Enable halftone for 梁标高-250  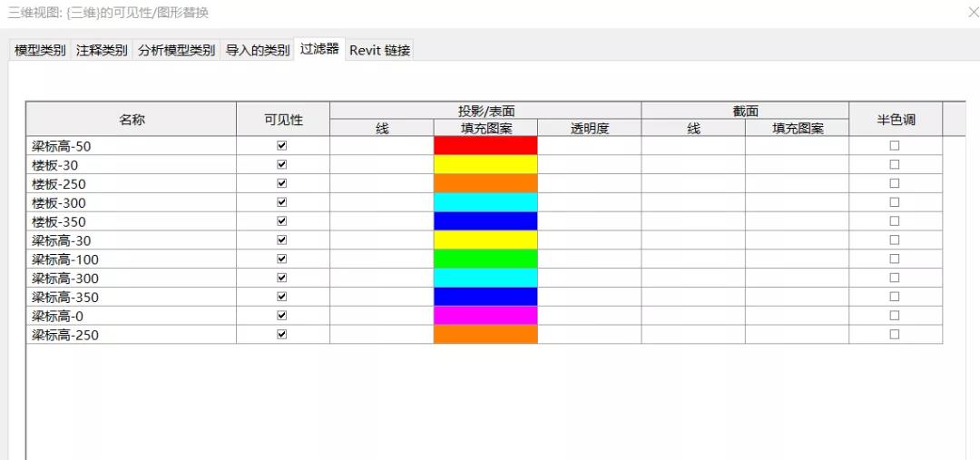895,335
